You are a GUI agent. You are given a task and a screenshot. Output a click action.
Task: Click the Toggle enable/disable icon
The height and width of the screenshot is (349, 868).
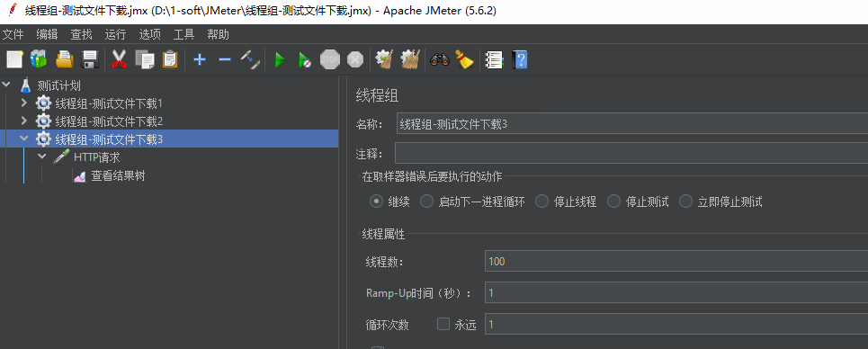(250, 58)
